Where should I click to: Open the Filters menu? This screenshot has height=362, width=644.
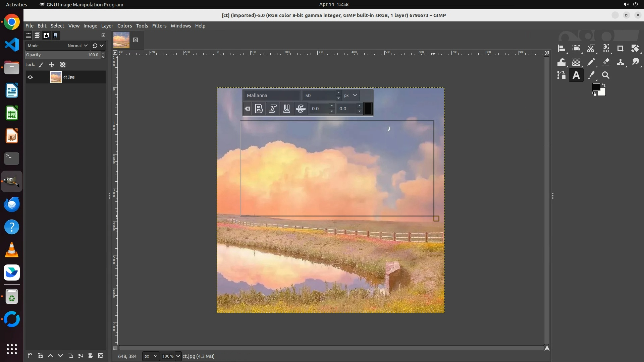click(159, 26)
